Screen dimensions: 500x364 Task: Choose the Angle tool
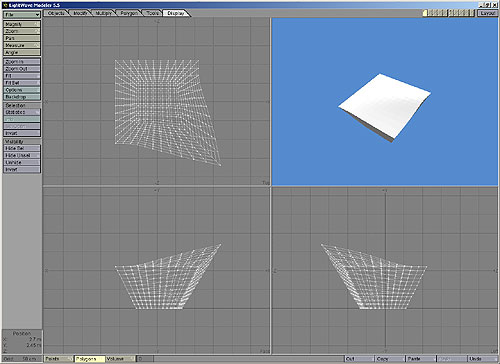22,52
